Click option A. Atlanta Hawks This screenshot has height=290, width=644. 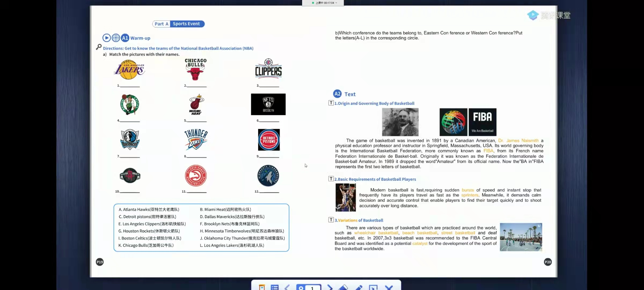coord(149,209)
